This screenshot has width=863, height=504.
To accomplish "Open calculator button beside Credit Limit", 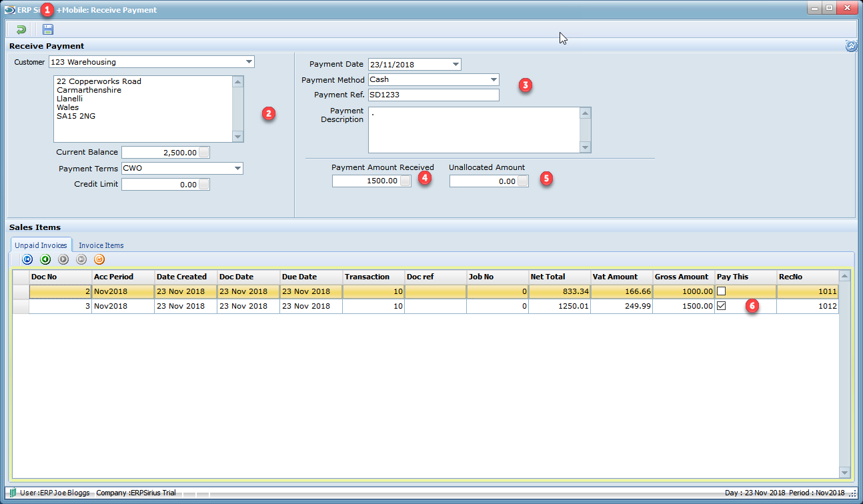I will click(204, 185).
